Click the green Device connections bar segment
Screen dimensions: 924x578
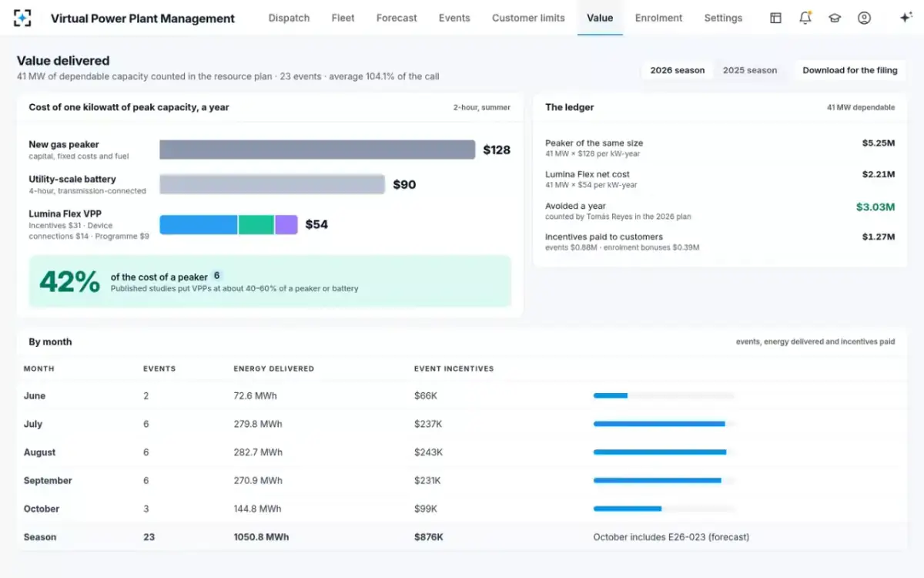coord(256,224)
